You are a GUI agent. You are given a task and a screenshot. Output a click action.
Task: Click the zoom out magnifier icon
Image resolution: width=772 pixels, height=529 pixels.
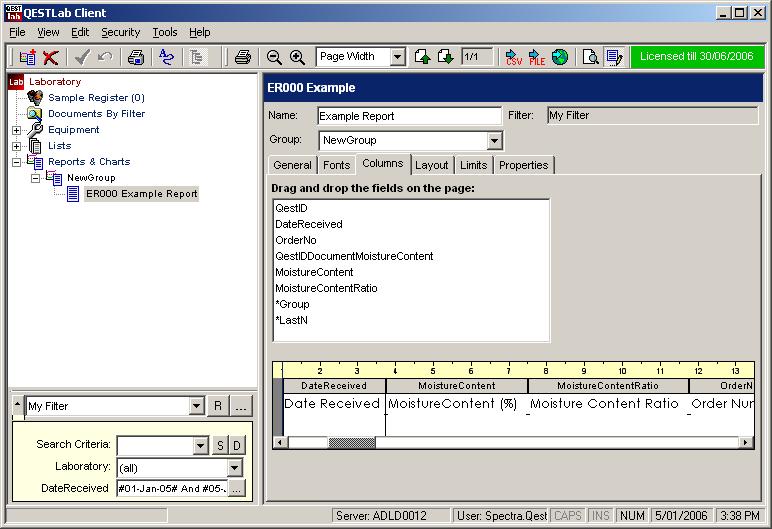(274, 58)
